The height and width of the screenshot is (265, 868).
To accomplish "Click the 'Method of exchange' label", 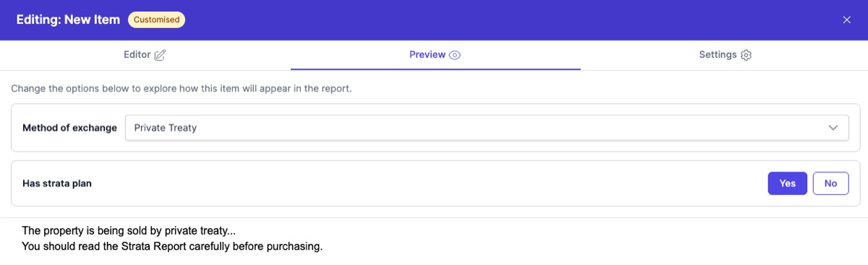I will click(x=69, y=128).
